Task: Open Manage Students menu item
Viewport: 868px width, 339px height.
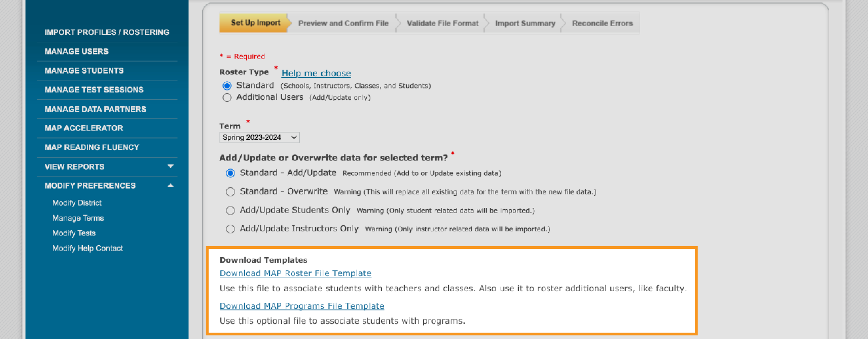Action: tap(84, 70)
